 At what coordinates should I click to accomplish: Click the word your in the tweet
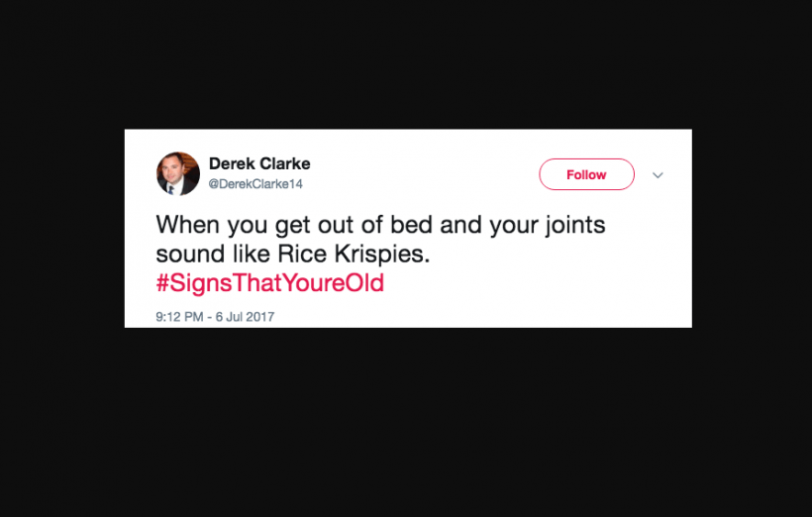tap(514, 227)
